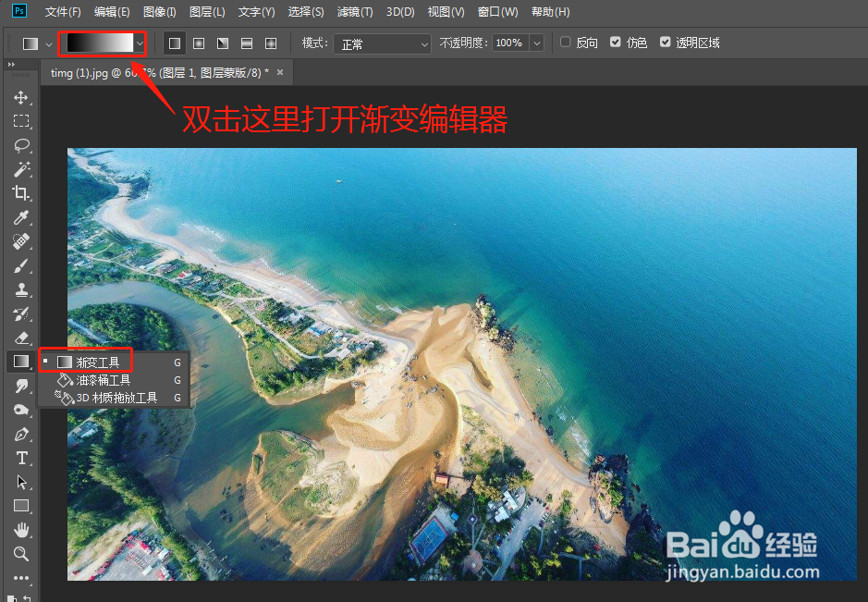Select the Zoom tool
Viewport: 868px width, 602px height.
pyautogui.click(x=22, y=554)
